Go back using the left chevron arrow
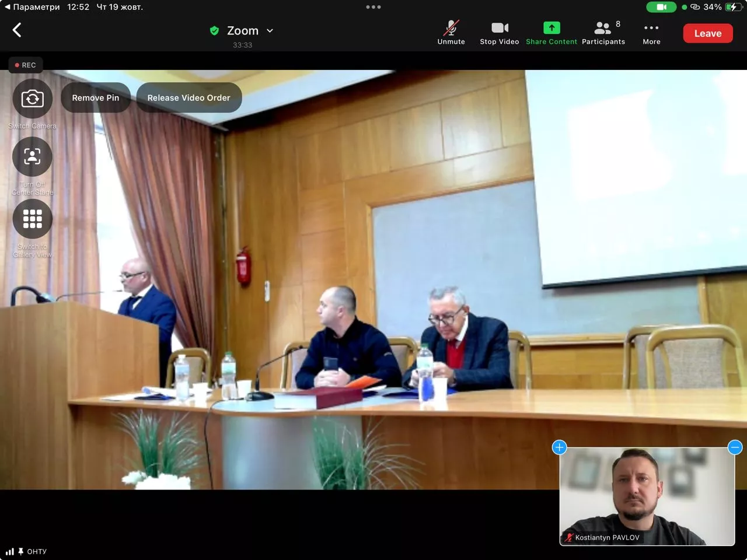The image size is (747, 560). pos(17,30)
